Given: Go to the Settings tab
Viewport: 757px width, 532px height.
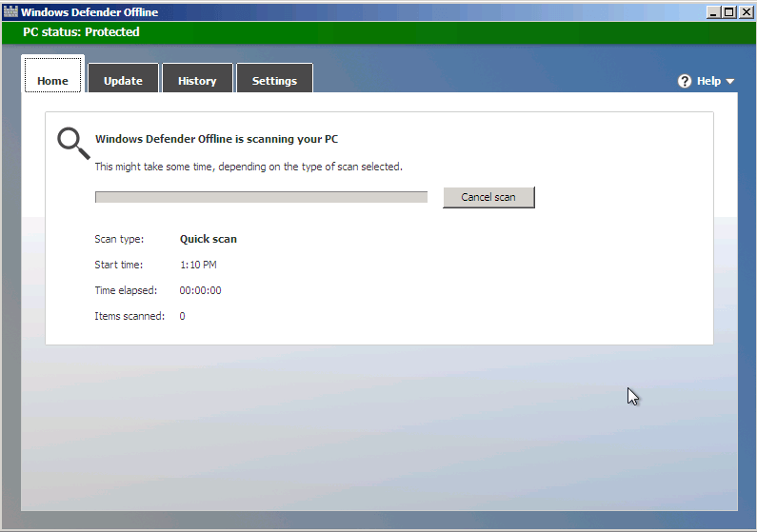Looking at the screenshot, I should point(274,78).
